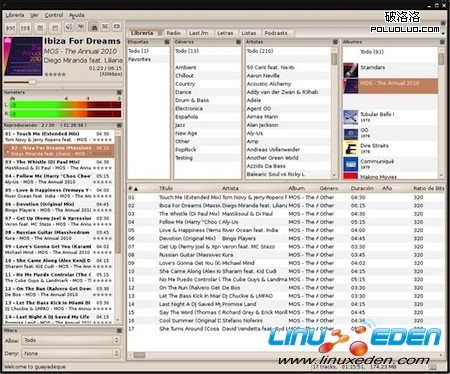Click the playlist panel vertical scrollbar
The height and width of the screenshot is (374, 450).
point(118,227)
